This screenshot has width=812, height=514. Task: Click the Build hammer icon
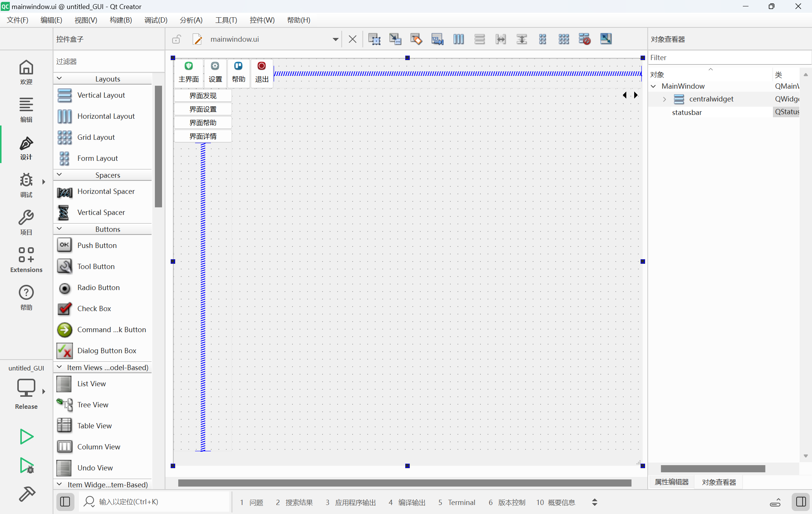pyautogui.click(x=27, y=494)
